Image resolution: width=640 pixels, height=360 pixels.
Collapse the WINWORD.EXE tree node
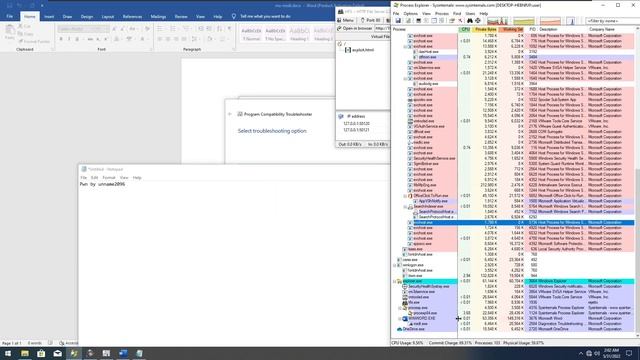[x=400, y=318]
